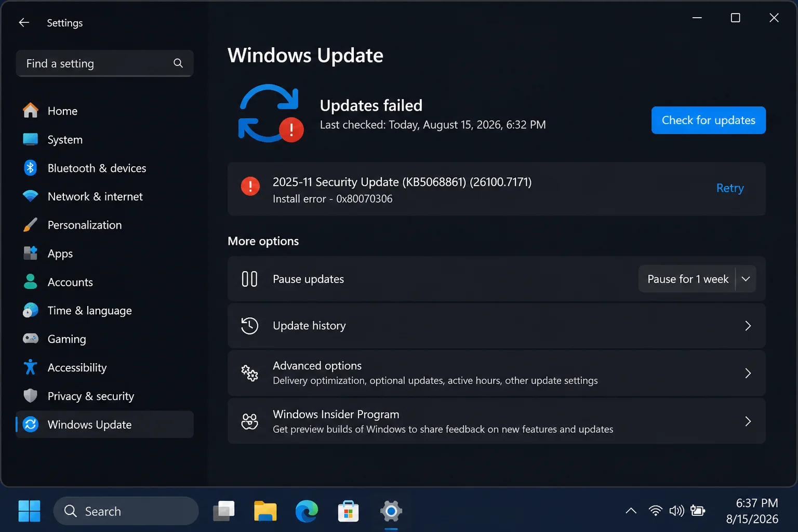Click the Last checked timestamp text
Image resolution: width=798 pixels, height=532 pixels.
coord(433,125)
